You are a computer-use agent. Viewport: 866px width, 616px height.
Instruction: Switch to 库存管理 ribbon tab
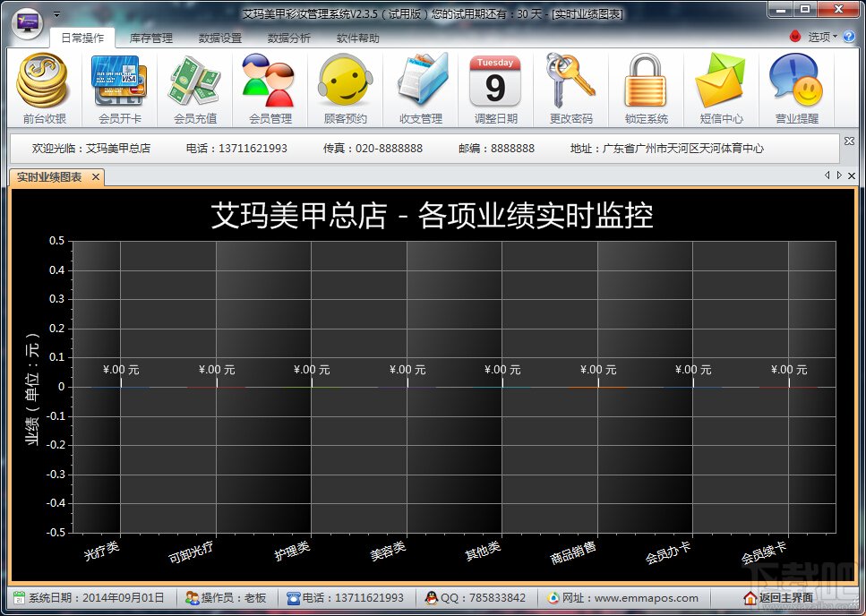pos(150,38)
